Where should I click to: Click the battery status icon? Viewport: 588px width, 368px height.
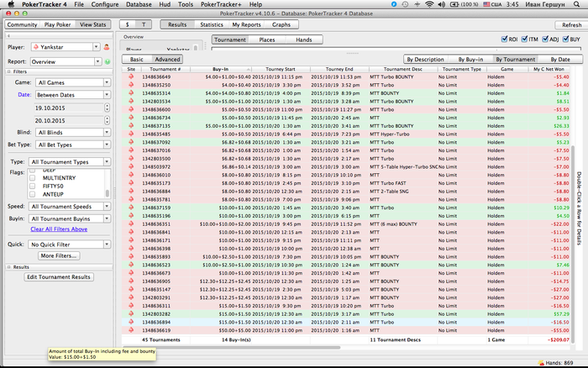pos(454,4)
